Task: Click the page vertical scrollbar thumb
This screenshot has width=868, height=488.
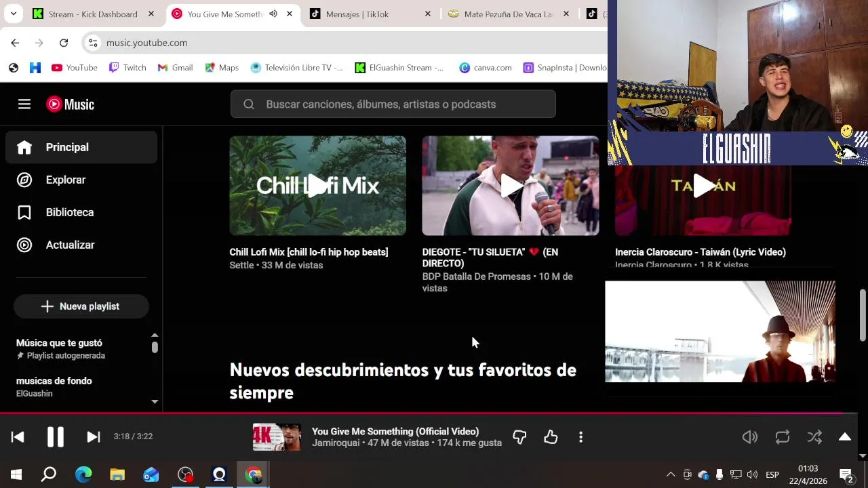Action: [x=863, y=316]
